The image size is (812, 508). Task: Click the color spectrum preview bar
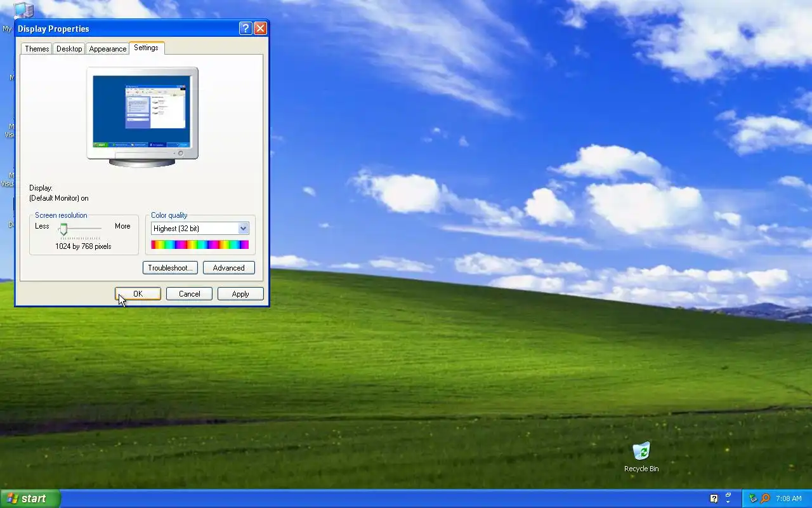(200, 244)
